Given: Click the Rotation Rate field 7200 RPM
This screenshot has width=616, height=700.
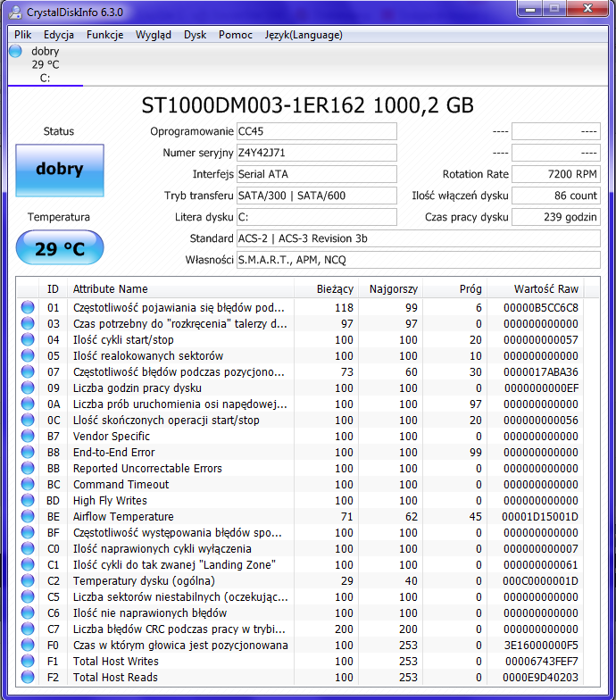Looking at the screenshot, I should (x=555, y=174).
